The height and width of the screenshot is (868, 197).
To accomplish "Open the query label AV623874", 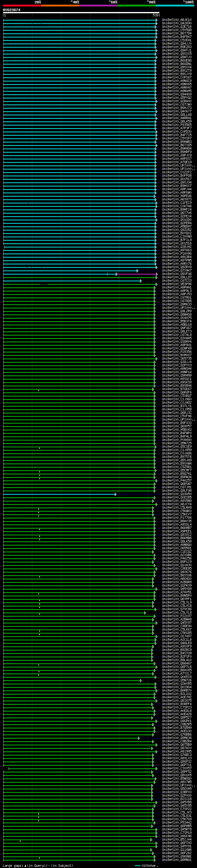I will pyautogui.click(x=11, y=10).
